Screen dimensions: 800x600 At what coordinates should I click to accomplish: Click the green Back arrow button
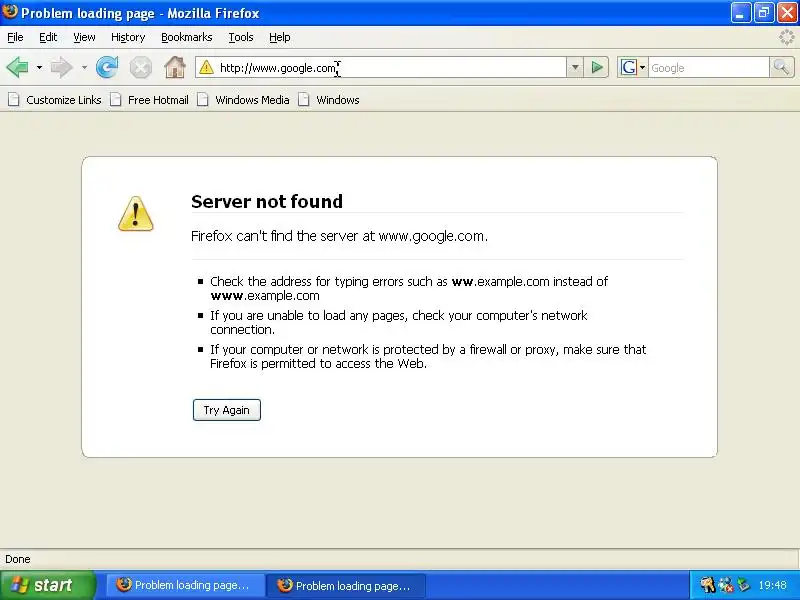tap(17, 67)
